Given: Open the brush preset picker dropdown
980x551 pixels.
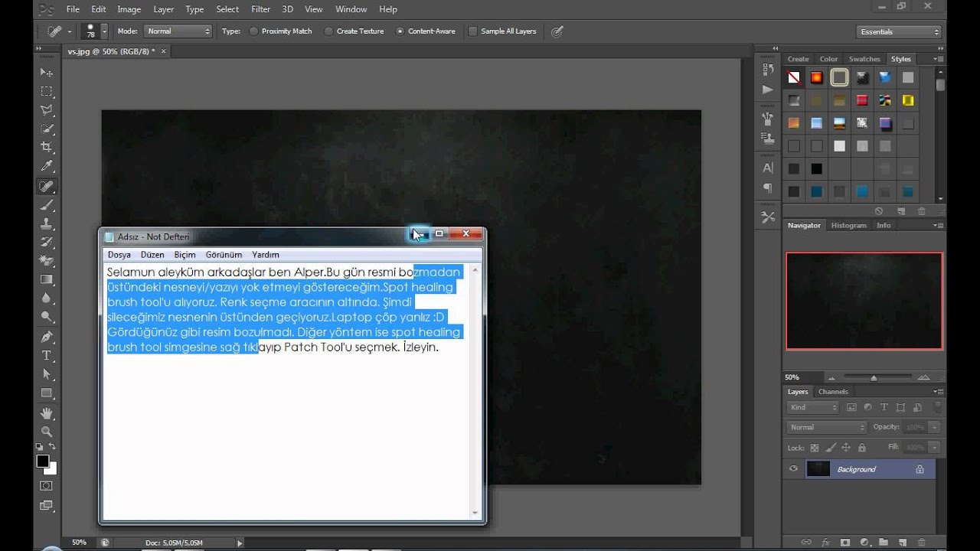Looking at the screenshot, I should [x=104, y=31].
